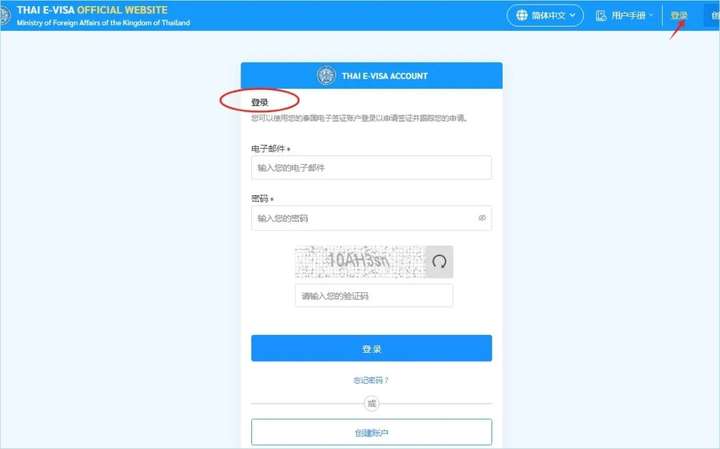Open the 忘记密码 forgot password link

coord(371,380)
